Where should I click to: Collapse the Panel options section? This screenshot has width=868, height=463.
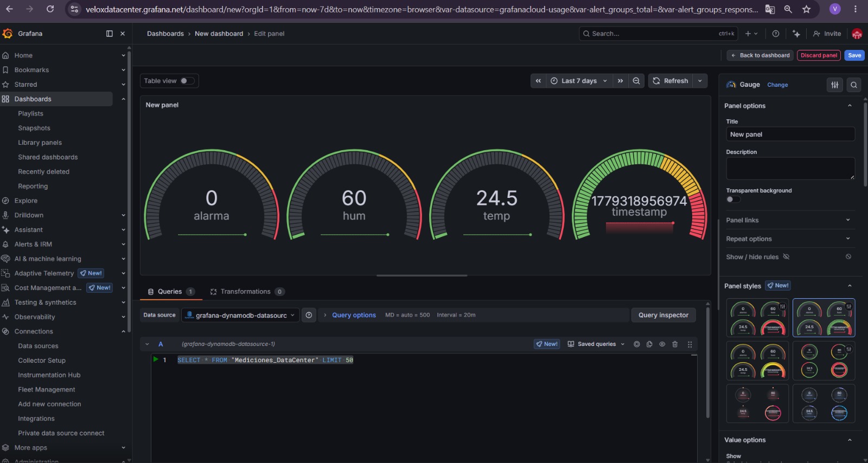(x=850, y=106)
